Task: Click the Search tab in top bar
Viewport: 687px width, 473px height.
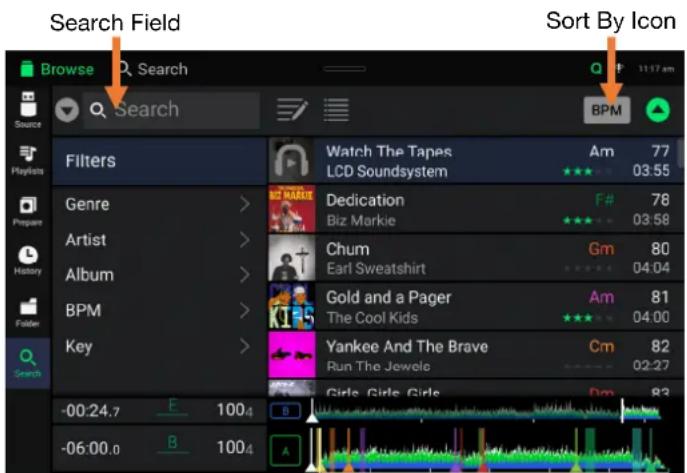Action: (x=153, y=69)
